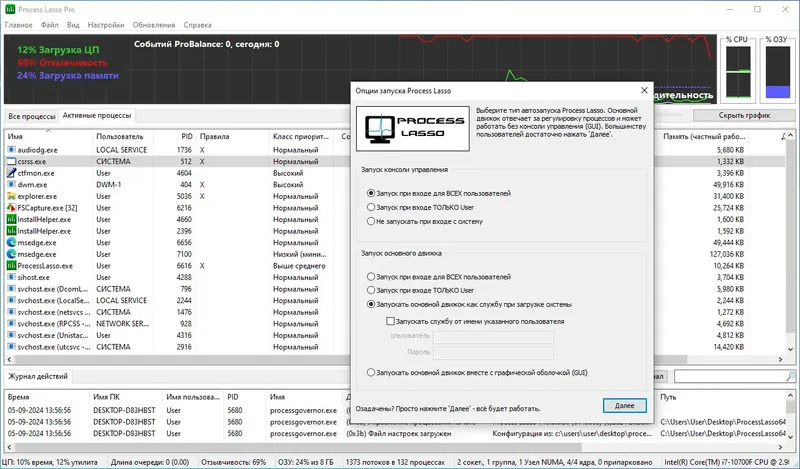Click the search magnifier icon in log panel
Viewport: 800px width, 469px height.
(790, 377)
